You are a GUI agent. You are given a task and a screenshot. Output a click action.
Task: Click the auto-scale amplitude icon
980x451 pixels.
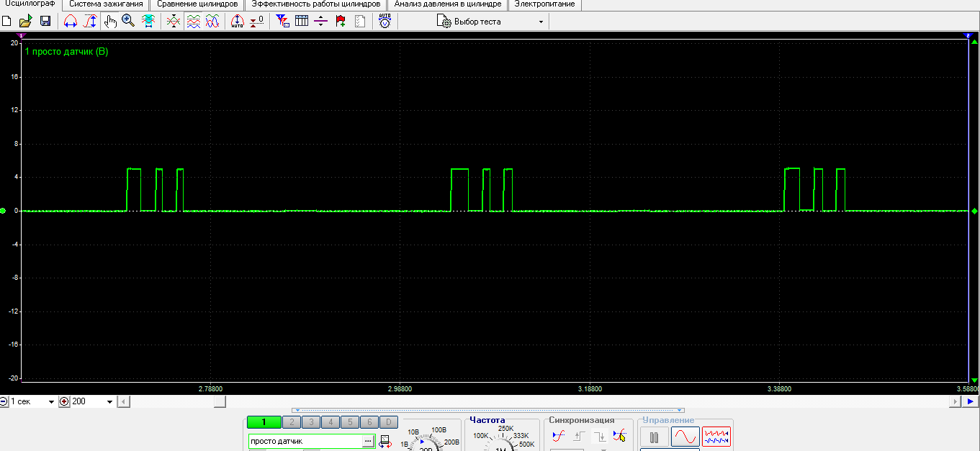click(238, 22)
